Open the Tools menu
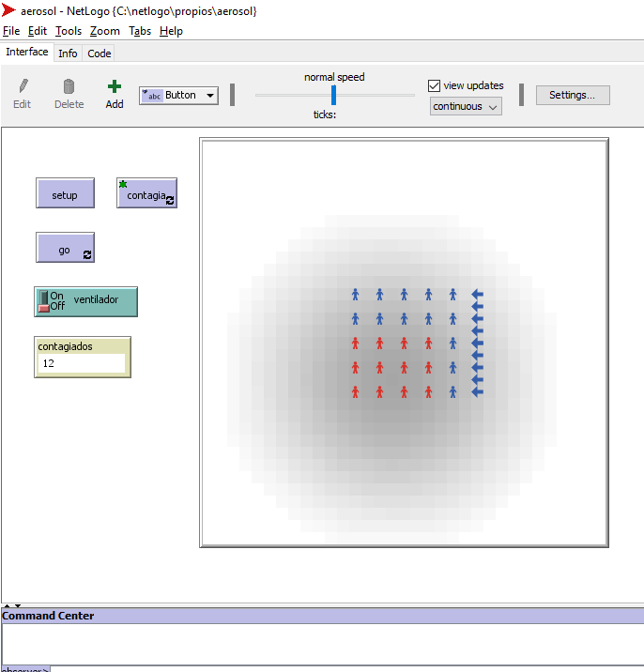 69,31
